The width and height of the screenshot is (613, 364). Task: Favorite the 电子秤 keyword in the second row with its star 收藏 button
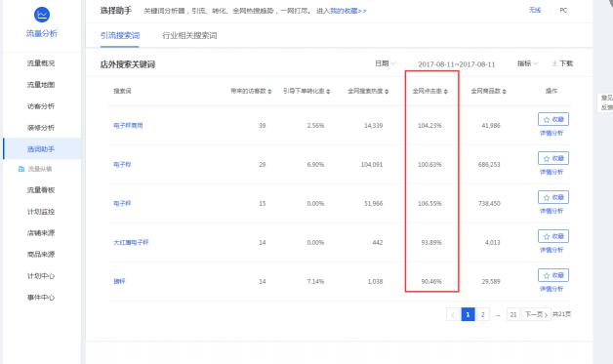point(553,158)
